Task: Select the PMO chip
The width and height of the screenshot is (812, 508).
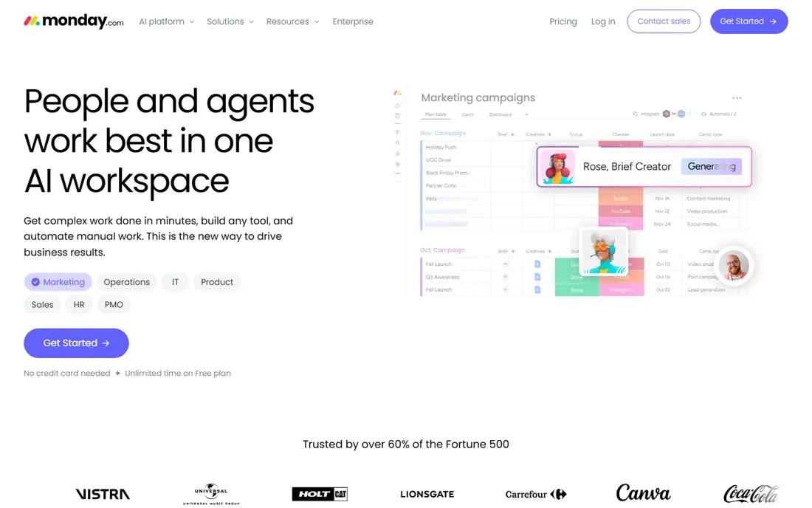Action: click(x=114, y=304)
